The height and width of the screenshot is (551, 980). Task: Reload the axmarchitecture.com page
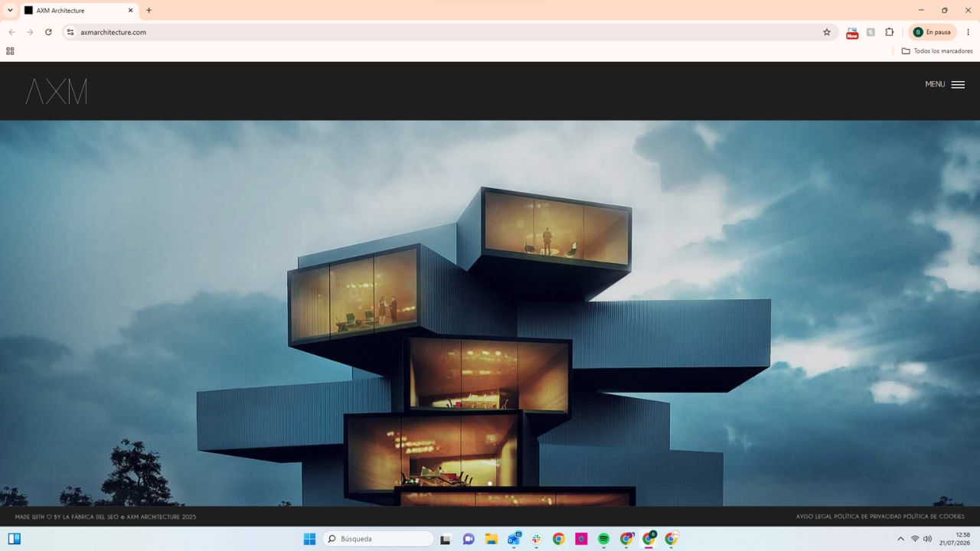coord(48,32)
